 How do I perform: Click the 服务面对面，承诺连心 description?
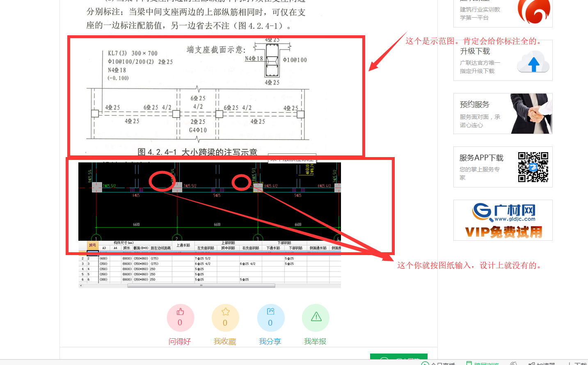click(480, 121)
